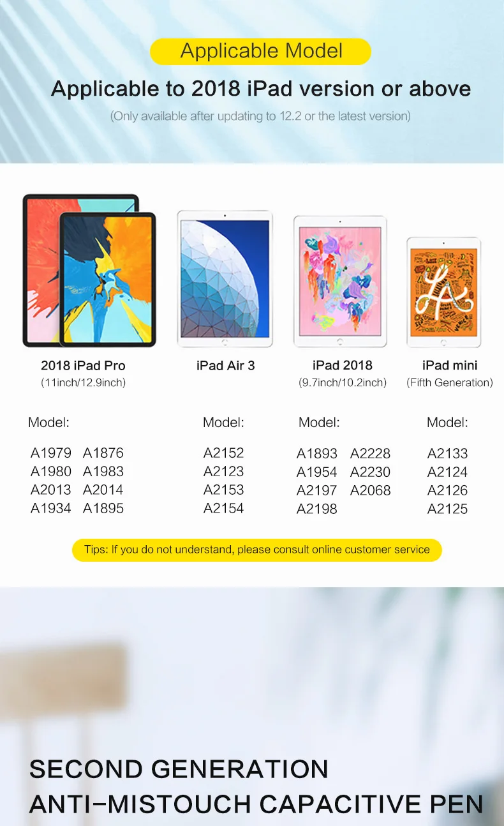Click model number A1893

pyautogui.click(x=317, y=454)
